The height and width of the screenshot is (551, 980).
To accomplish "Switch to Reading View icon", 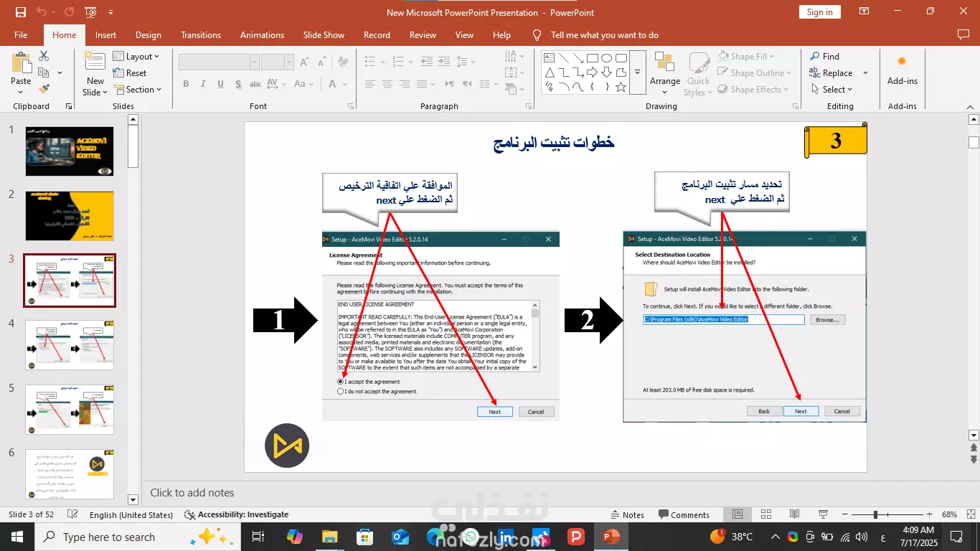I will coord(793,514).
